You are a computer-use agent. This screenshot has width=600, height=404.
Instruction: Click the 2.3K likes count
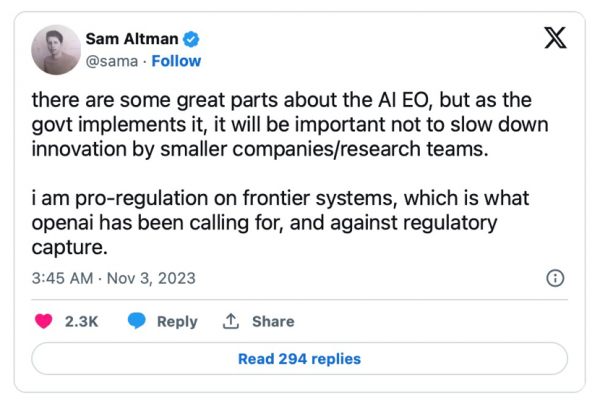click(81, 321)
